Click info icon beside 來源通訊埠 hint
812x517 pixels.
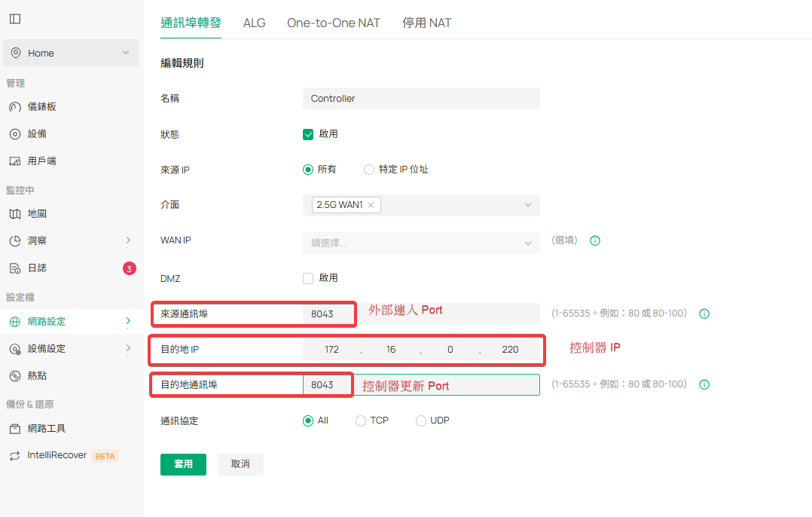(704, 314)
